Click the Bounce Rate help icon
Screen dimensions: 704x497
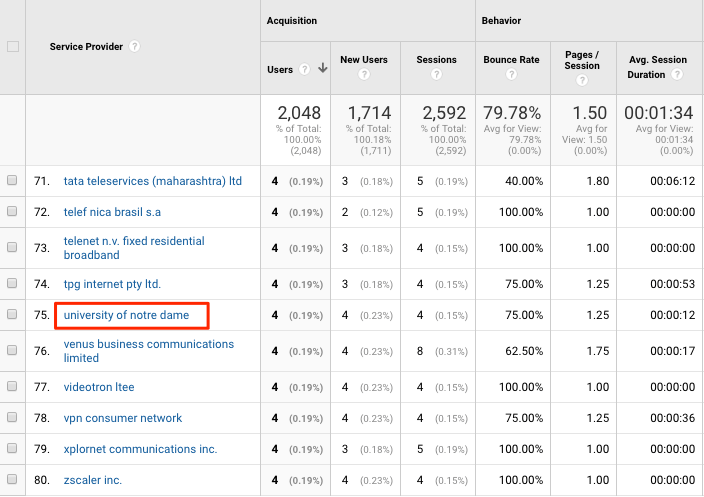pyautogui.click(x=511, y=74)
